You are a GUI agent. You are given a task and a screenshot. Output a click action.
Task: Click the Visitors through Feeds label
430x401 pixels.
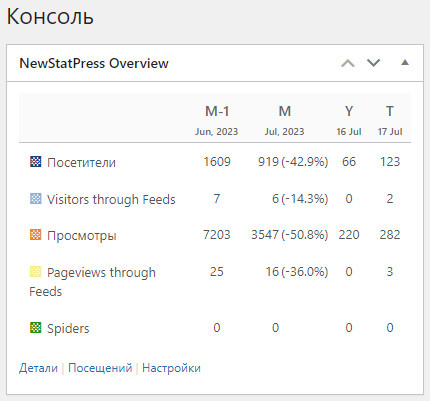pyautogui.click(x=111, y=199)
